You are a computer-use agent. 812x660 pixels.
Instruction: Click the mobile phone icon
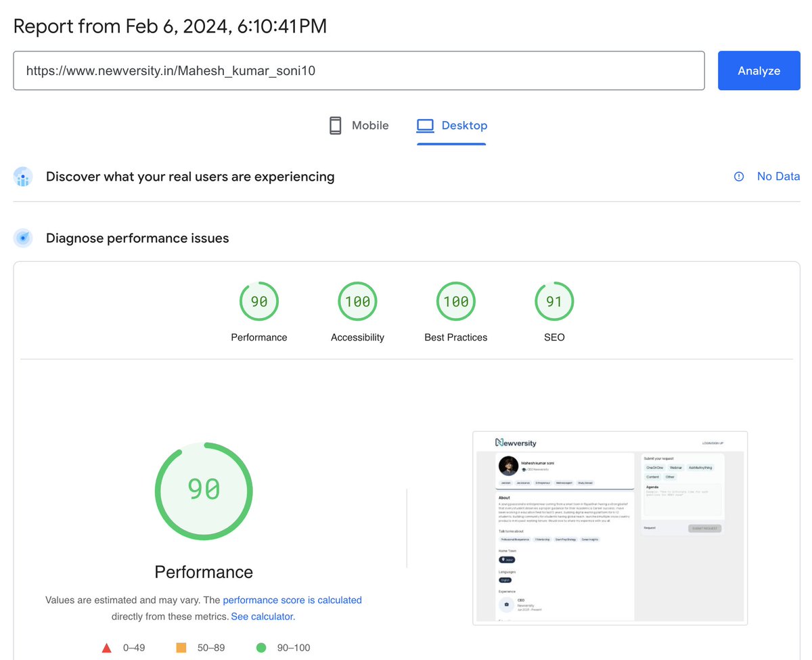pos(335,125)
